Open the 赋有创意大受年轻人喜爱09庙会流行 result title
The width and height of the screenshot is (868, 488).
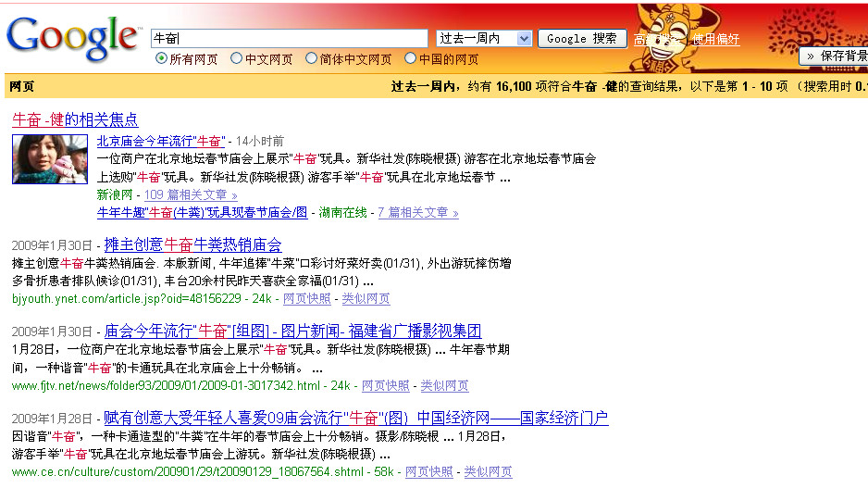(356, 419)
